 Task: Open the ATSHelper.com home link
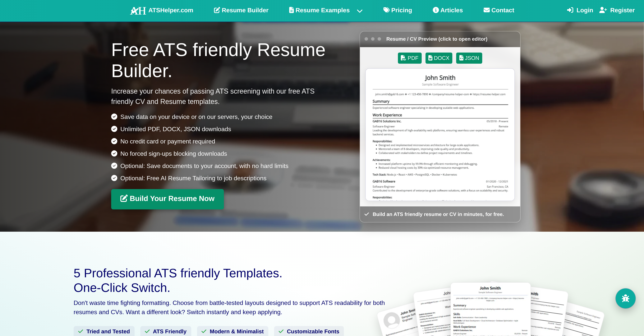171,10
